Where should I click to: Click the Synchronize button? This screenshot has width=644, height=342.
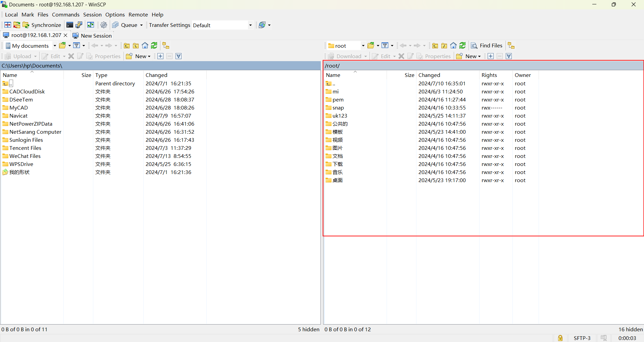point(42,25)
